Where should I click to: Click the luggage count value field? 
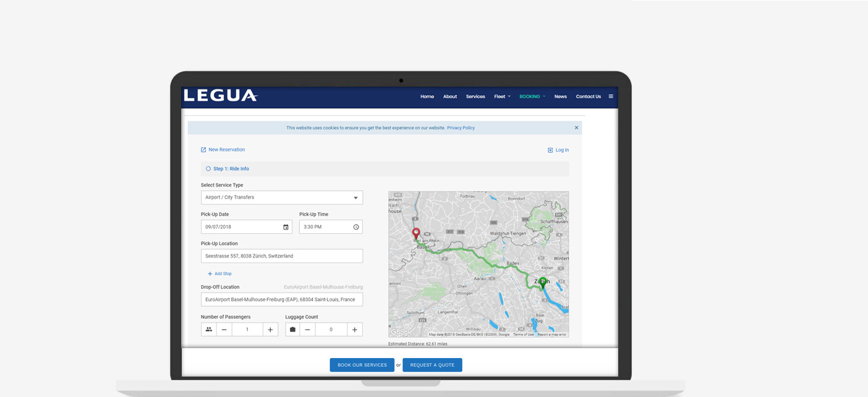331,330
